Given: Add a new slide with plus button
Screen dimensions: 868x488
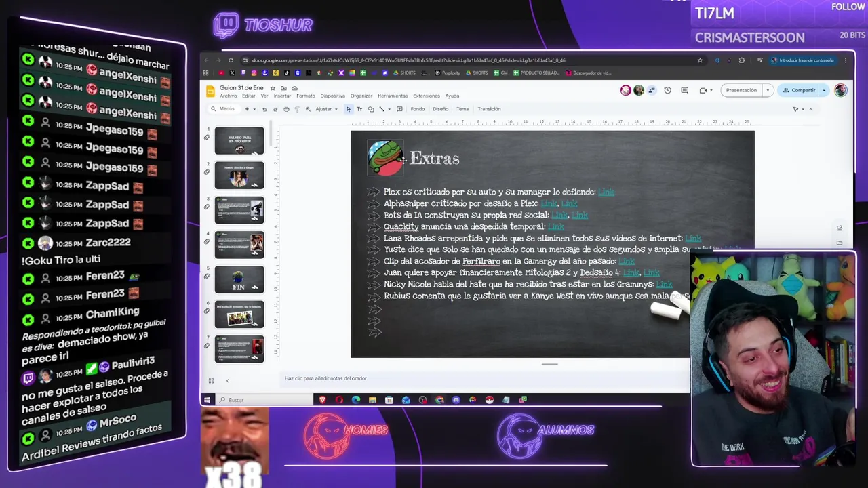Looking at the screenshot, I should click(247, 109).
